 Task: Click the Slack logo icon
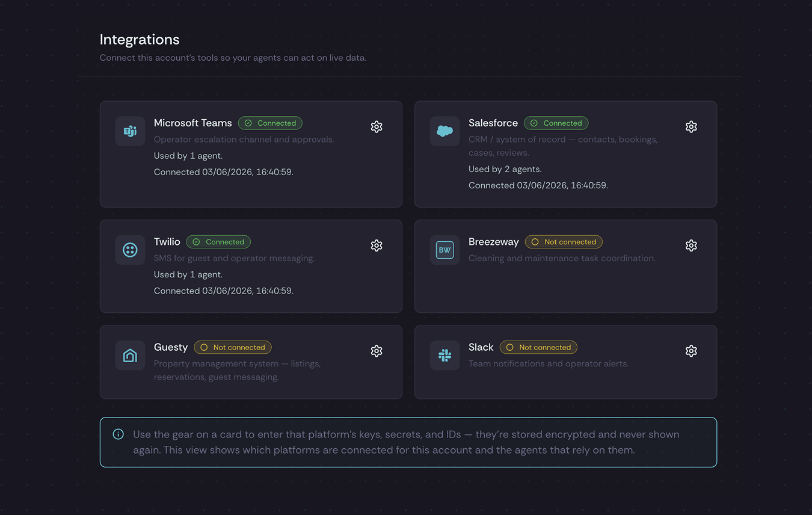444,355
